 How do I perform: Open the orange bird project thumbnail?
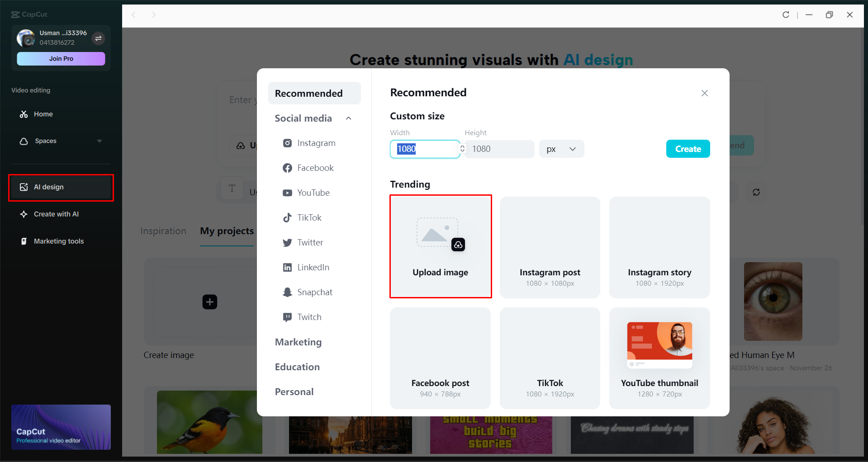pyautogui.click(x=209, y=422)
